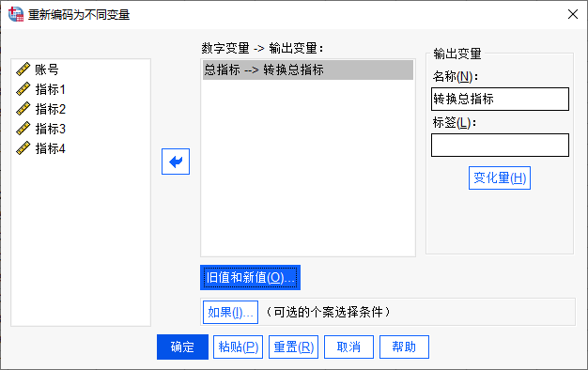Viewport: 588px width, 370px height.
Task: Select variable 指标3 in the list
Action: tap(50, 129)
